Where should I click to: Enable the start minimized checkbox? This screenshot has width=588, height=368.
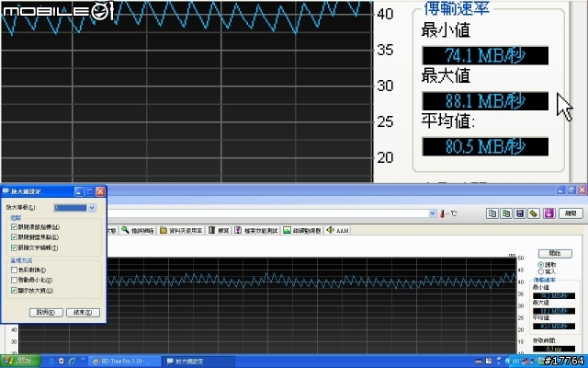click(x=15, y=280)
